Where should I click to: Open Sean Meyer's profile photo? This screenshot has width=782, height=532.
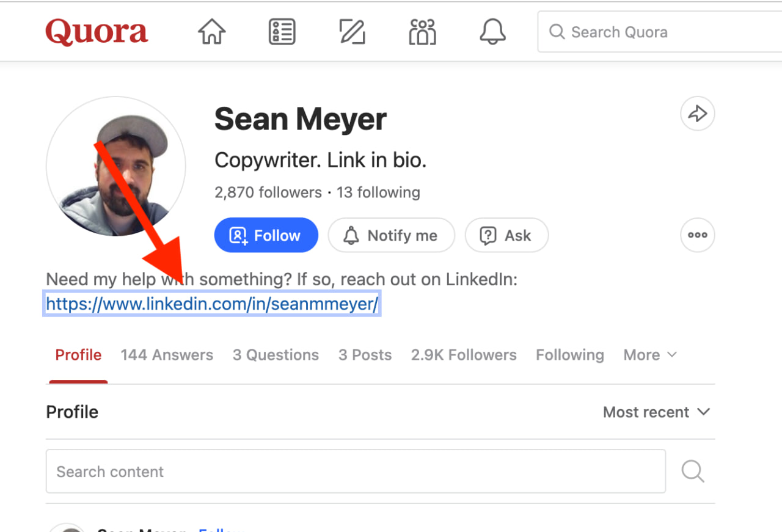point(116,166)
